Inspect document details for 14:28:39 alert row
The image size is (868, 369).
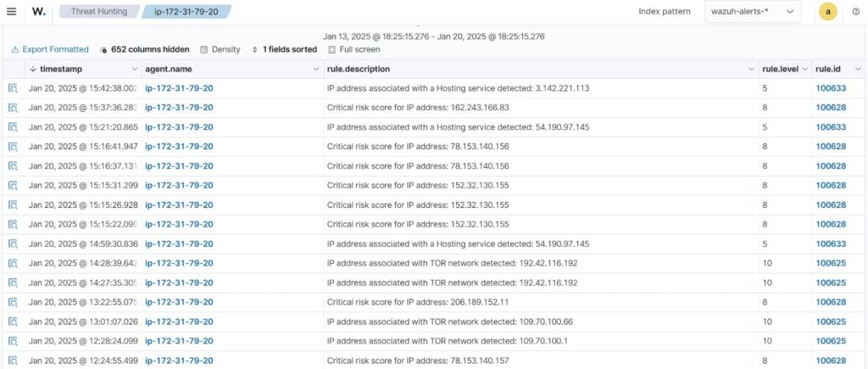pyautogui.click(x=14, y=263)
